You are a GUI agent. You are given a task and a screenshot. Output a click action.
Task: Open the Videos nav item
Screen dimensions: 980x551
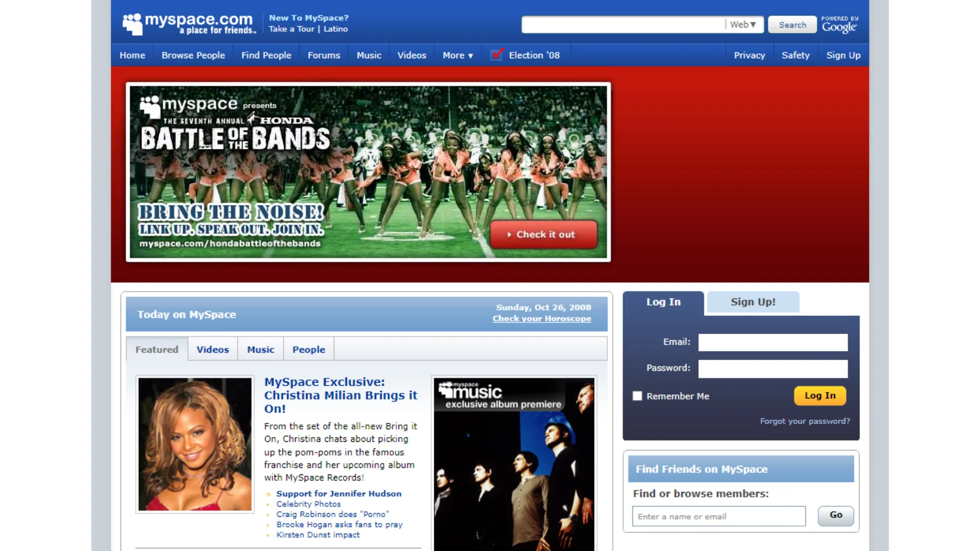[x=411, y=55]
